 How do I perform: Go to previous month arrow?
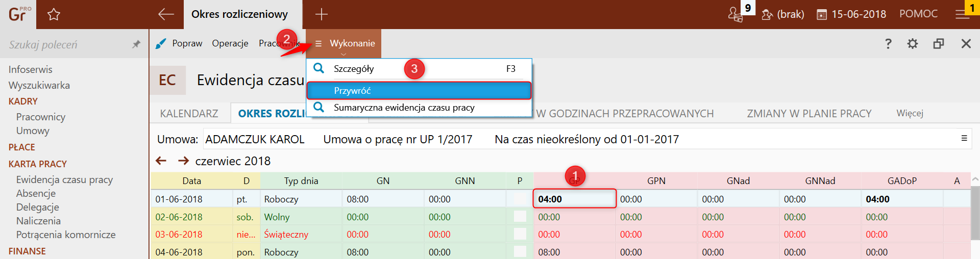[161, 161]
